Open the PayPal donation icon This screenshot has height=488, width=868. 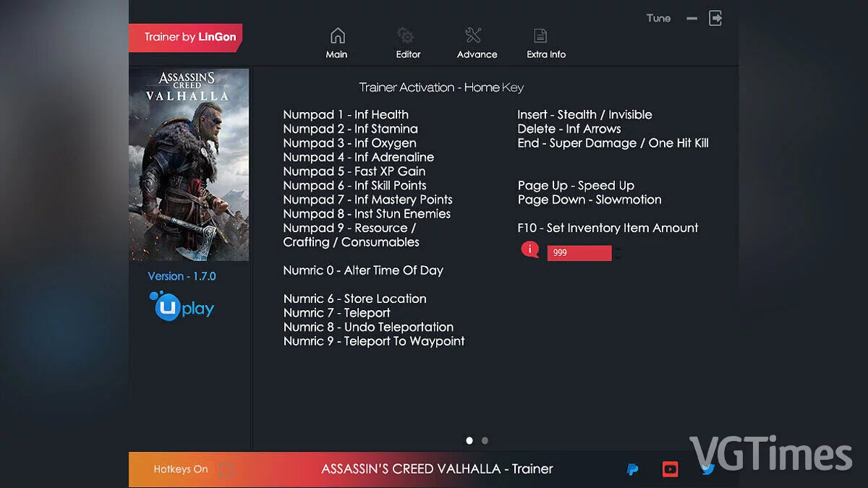pos(632,469)
